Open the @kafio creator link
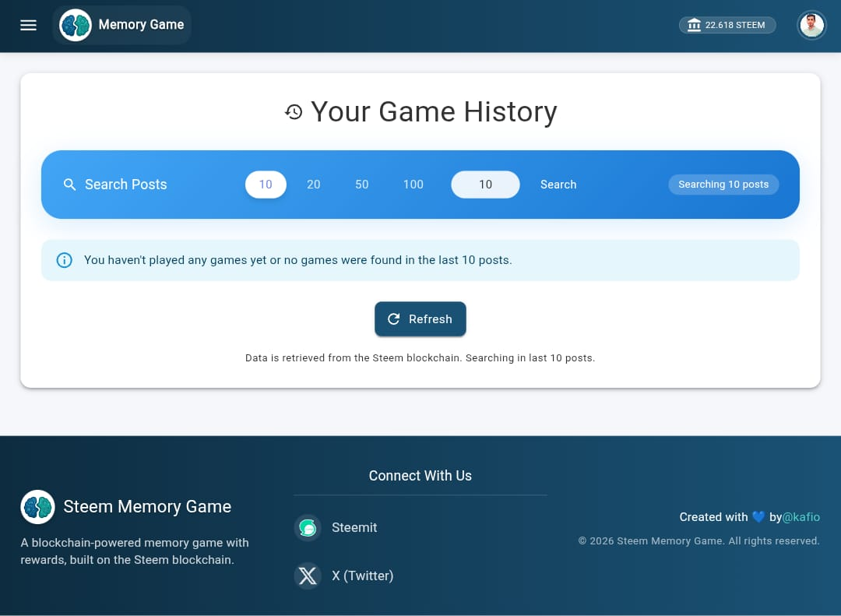This screenshot has width=841, height=616. coord(801,517)
